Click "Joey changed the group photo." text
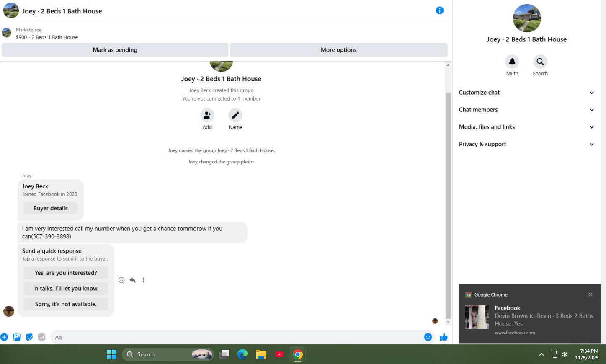 [221, 162]
